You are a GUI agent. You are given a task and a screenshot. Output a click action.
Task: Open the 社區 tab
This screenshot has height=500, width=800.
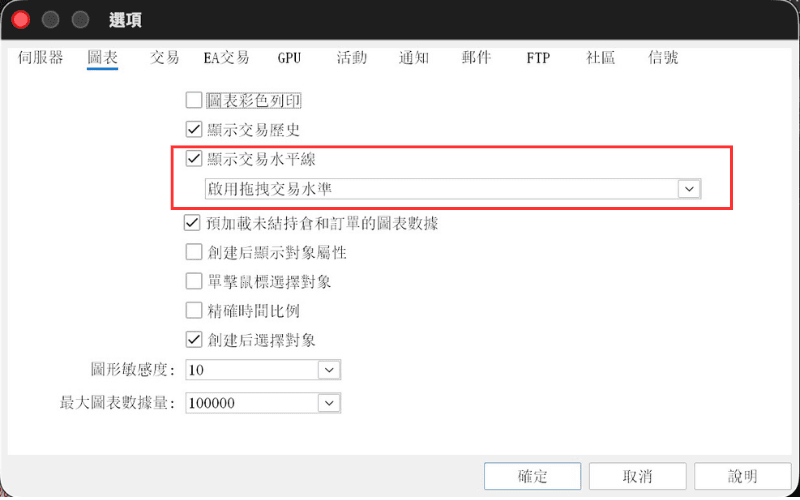click(601, 58)
